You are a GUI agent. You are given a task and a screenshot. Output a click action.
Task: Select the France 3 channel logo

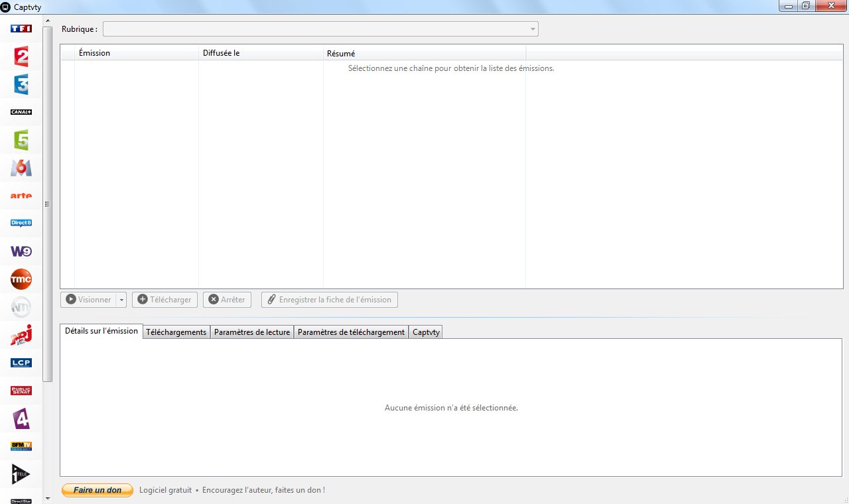tap(21, 84)
